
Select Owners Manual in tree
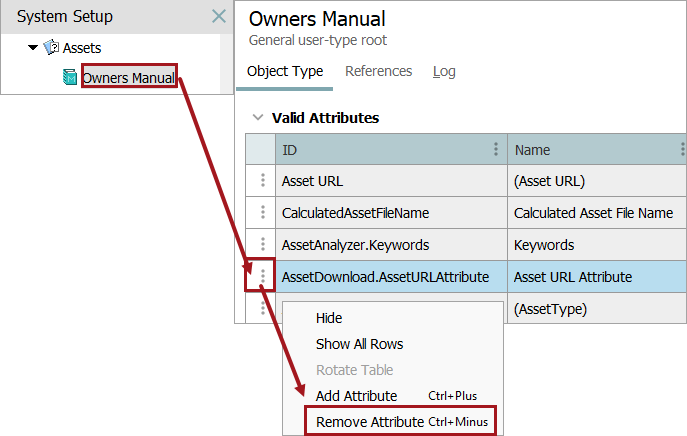click(128, 77)
